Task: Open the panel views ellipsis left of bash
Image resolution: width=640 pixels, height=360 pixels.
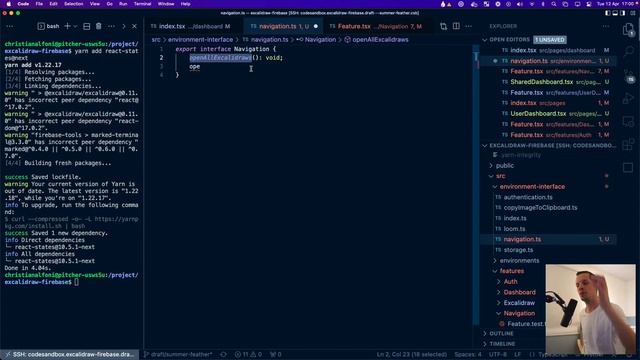Action: pyautogui.click(x=10, y=26)
